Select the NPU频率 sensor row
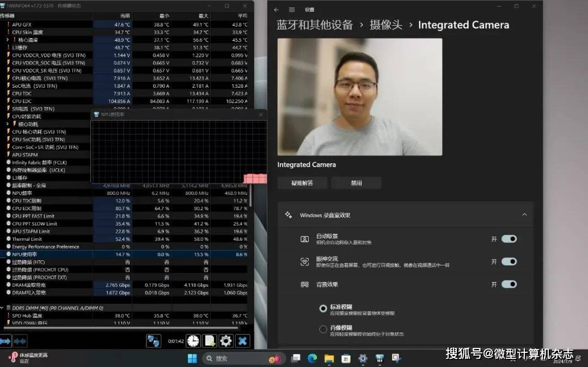Image resolution: width=588 pixels, height=367 pixels. pyautogui.click(x=124, y=193)
